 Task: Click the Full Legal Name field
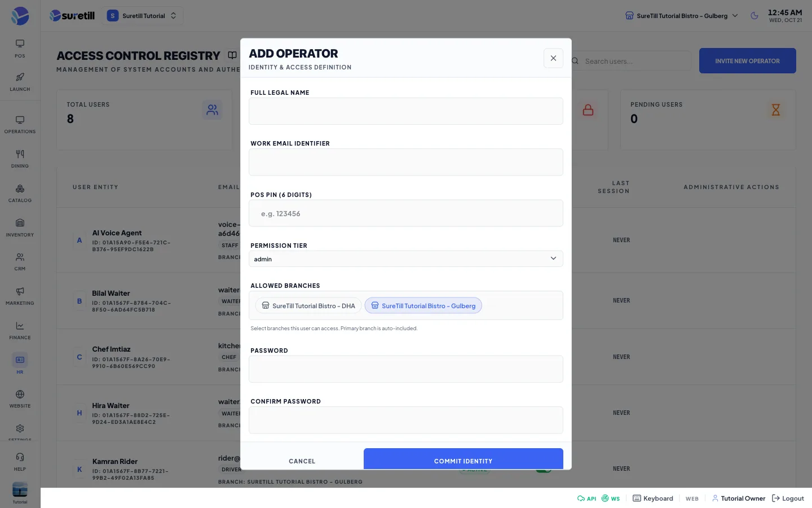coord(406,111)
